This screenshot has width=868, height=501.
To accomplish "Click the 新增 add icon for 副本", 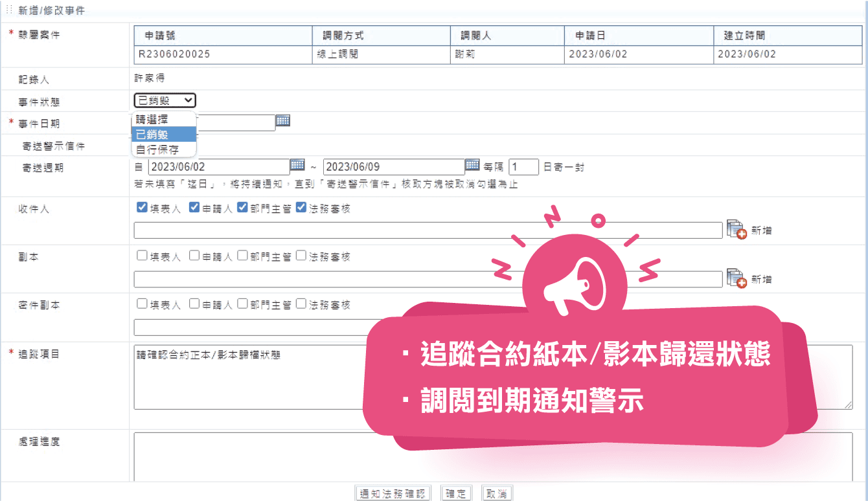I will point(737,278).
